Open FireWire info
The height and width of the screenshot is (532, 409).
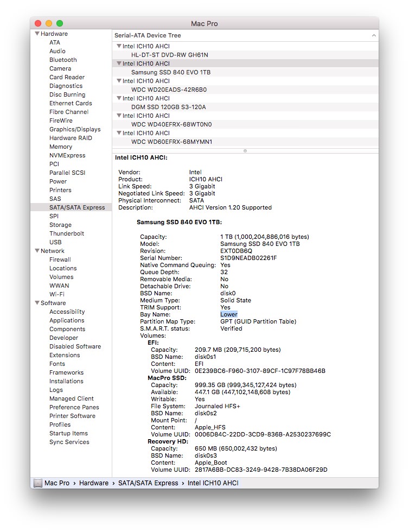point(61,121)
